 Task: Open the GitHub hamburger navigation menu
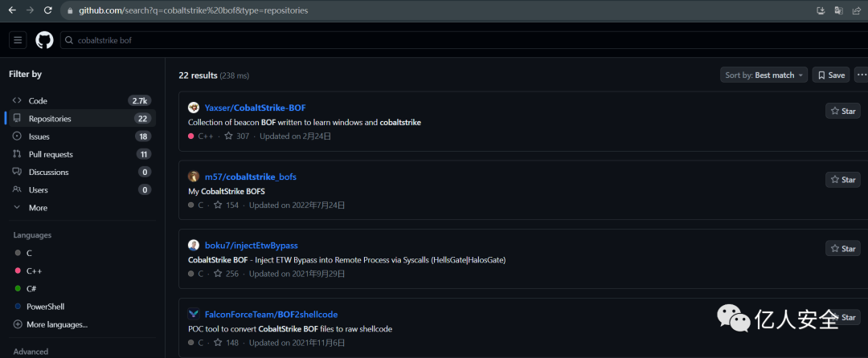(18, 40)
